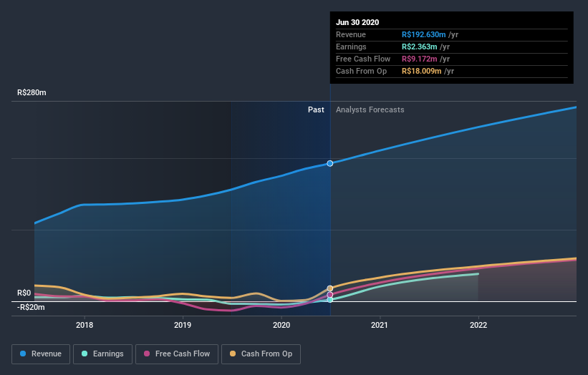This screenshot has height=375, width=588.
Task: Toggle the Cash From Op legend button
Action: (261, 354)
